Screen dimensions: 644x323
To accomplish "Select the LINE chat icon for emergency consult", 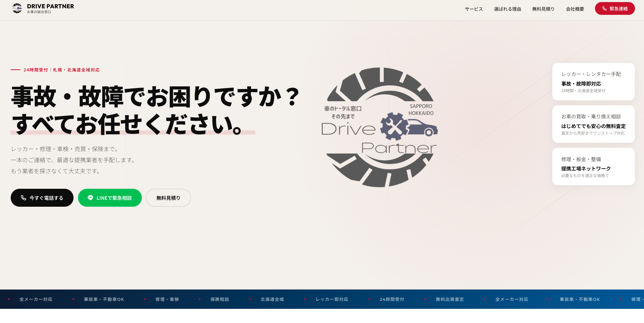I will click(90, 198).
